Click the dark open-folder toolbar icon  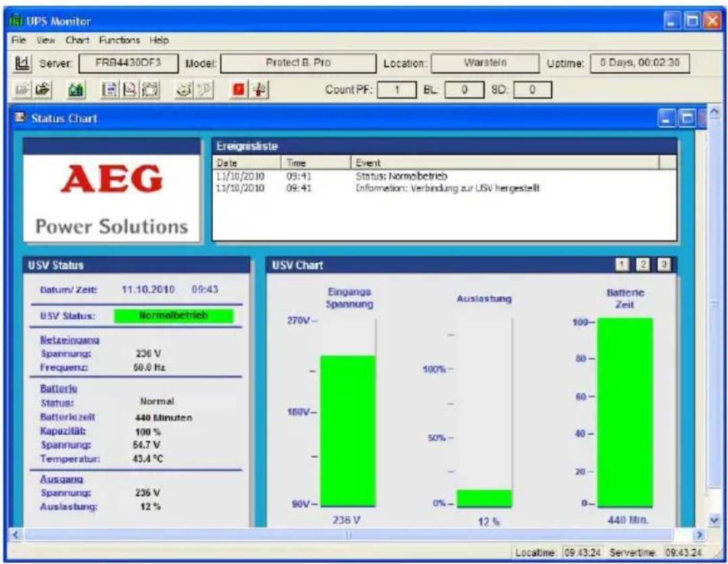point(42,89)
